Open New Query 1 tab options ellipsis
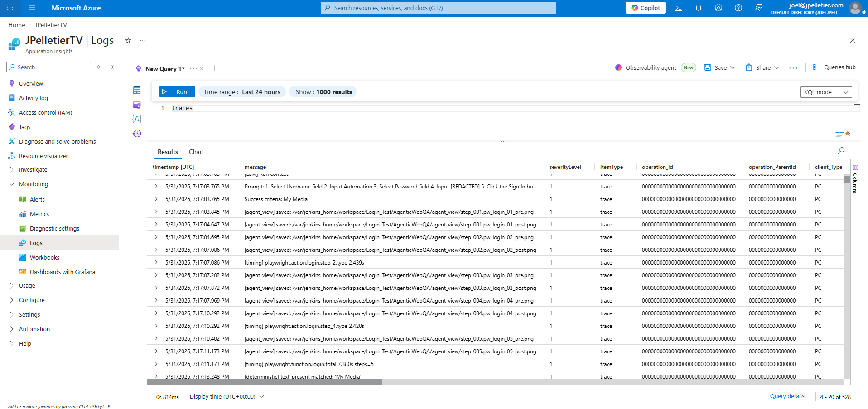Viewport: 868px width, 409px height. click(x=193, y=69)
